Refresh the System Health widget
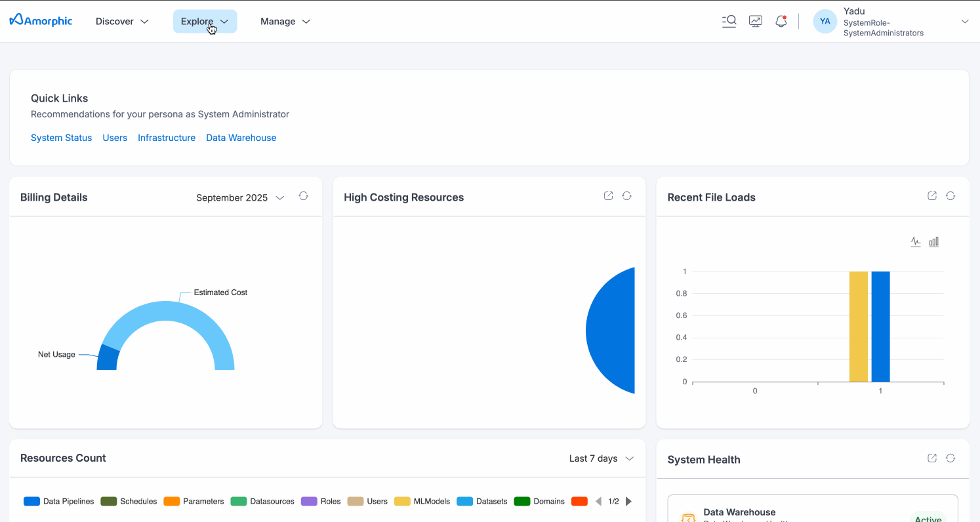Screen dimensions: 980x522 tap(950, 458)
